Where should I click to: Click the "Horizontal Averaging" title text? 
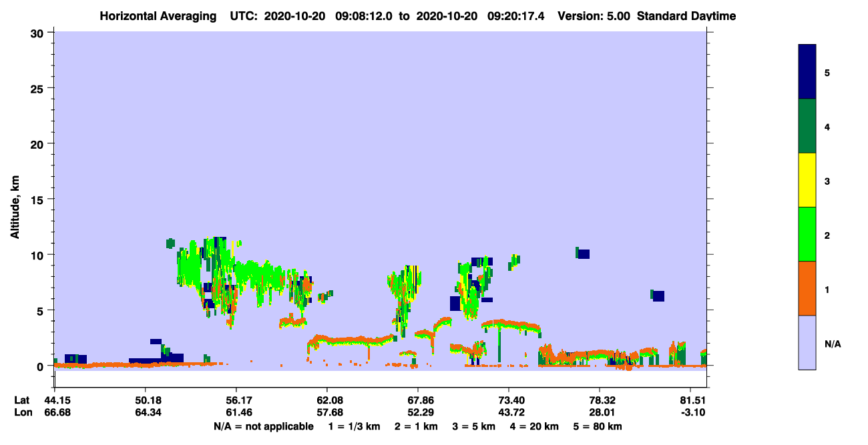[160, 16]
